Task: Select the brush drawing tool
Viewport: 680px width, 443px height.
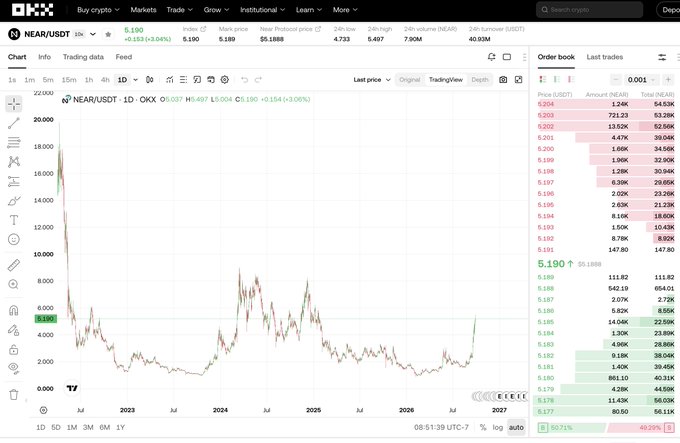Action: (14, 201)
